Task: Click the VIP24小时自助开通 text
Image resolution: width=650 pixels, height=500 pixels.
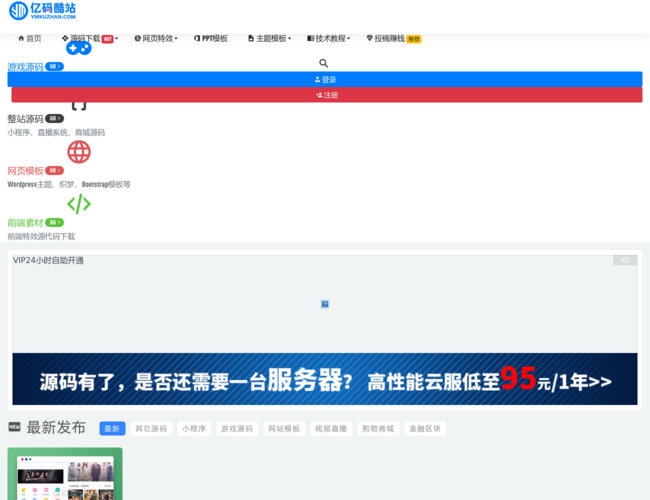Action: (x=48, y=260)
